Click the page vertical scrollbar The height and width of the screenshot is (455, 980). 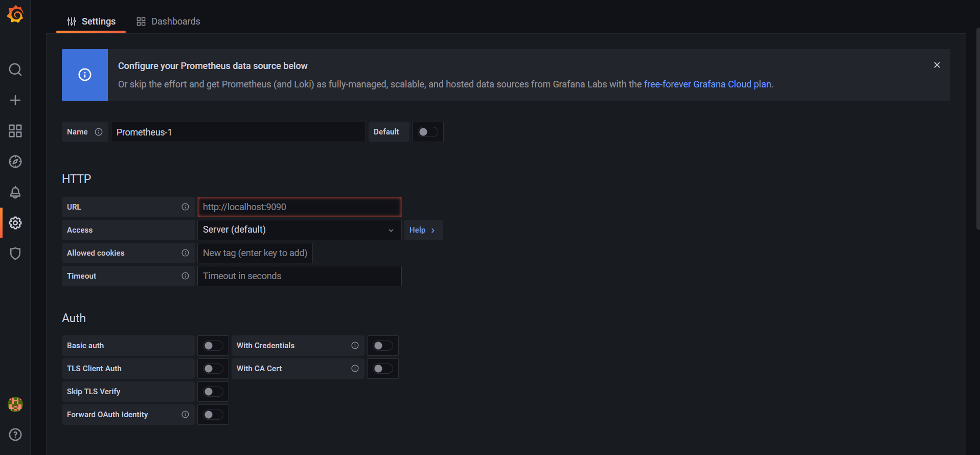[977, 128]
